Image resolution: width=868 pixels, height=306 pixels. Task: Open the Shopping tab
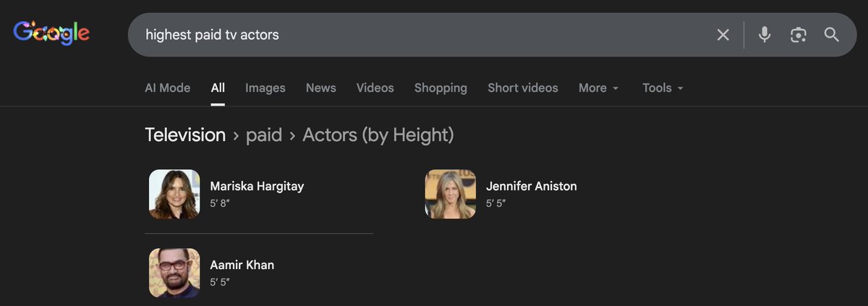pos(441,88)
